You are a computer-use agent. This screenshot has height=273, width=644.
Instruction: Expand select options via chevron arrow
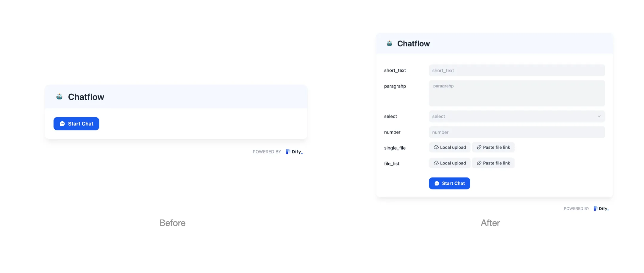click(x=599, y=116)
